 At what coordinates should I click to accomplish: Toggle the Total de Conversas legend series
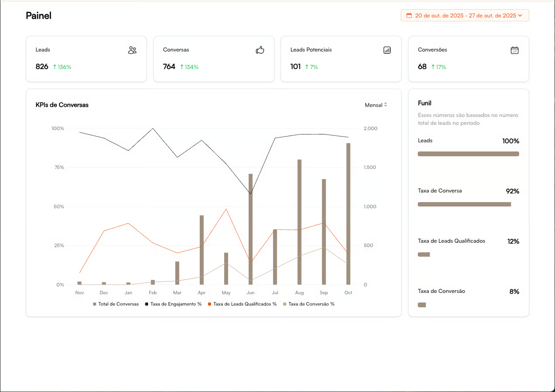[116, 304]
